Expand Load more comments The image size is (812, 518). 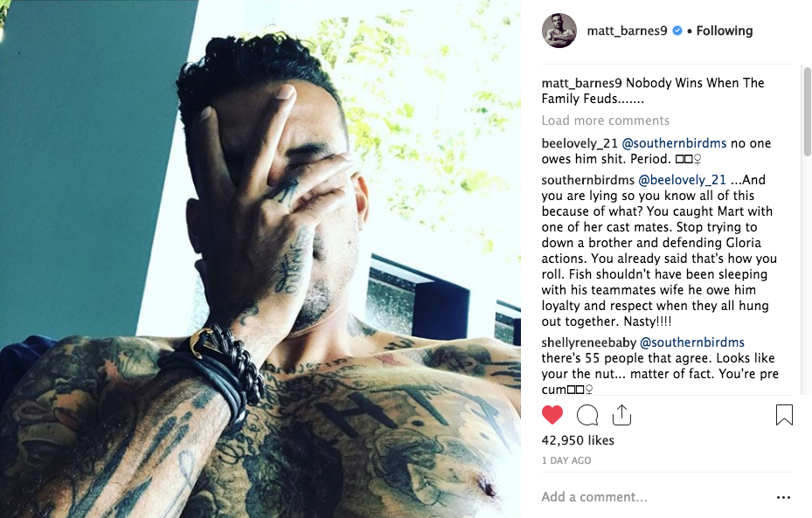coord(606,121)
